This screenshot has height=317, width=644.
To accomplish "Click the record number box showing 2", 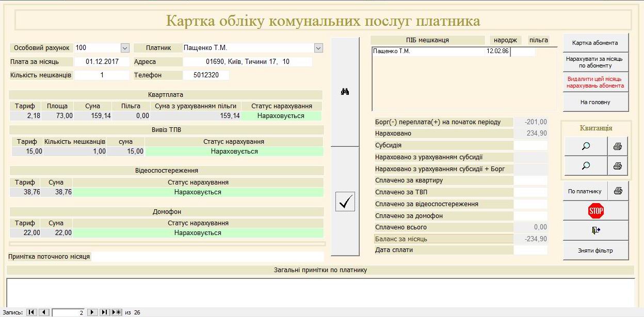I will pos(69,312).
